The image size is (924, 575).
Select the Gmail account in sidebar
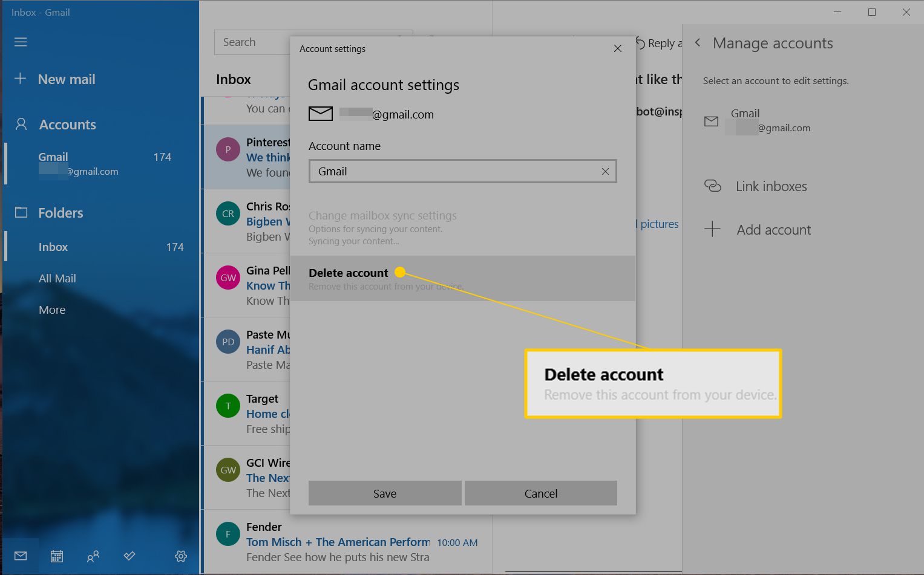point(100,163)
